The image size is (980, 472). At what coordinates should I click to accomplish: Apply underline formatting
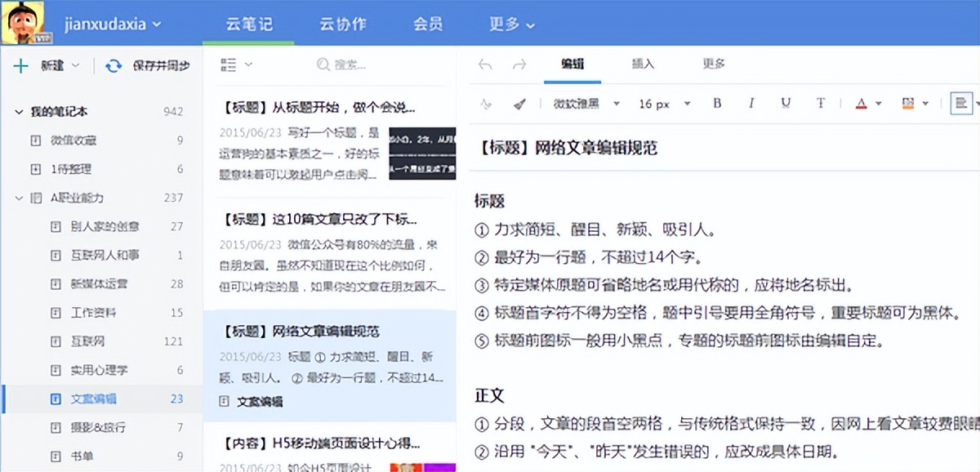(x=785, y=104)
